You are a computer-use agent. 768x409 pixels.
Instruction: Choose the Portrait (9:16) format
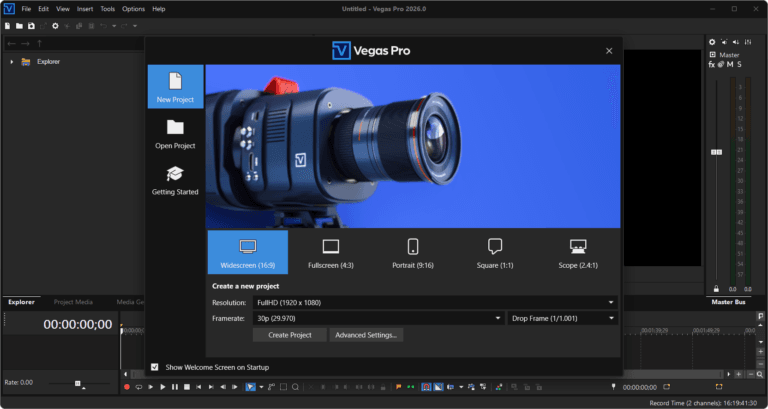(413, 253)
